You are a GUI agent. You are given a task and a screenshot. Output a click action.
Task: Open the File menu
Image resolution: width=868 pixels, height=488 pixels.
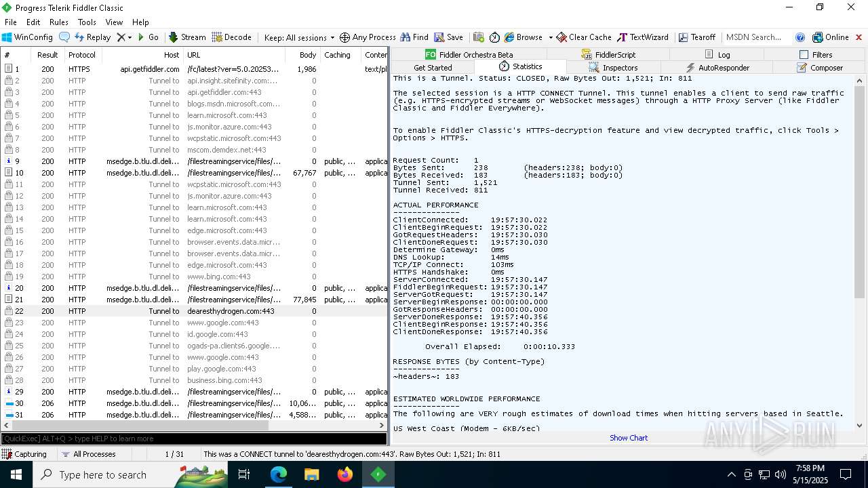click(11, 22)
